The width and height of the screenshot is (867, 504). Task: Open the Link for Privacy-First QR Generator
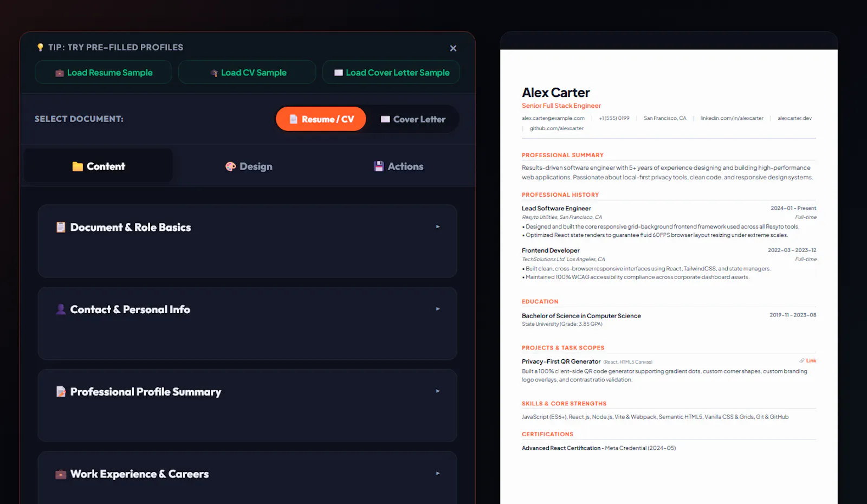tap(811, 360)
